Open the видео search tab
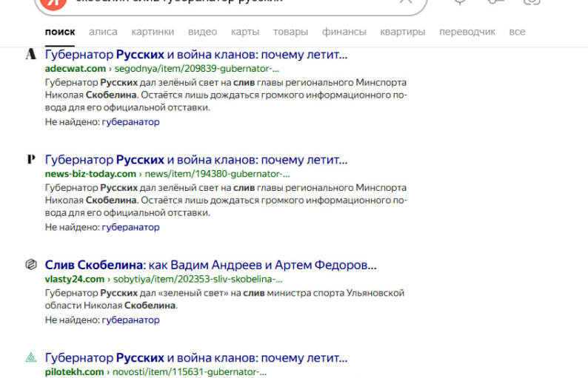The width and height of the screenshot is (588, 378). pos(202,32)
